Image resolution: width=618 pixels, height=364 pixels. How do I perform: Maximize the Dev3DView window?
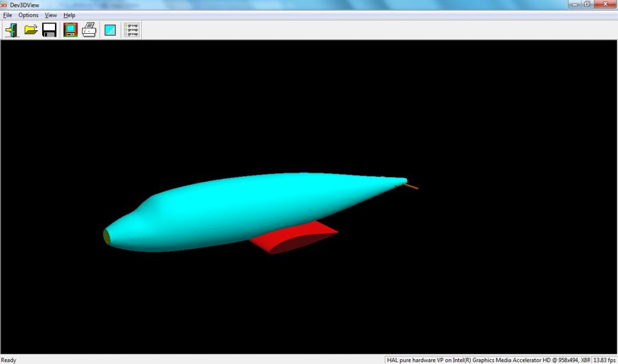point(587,4)
